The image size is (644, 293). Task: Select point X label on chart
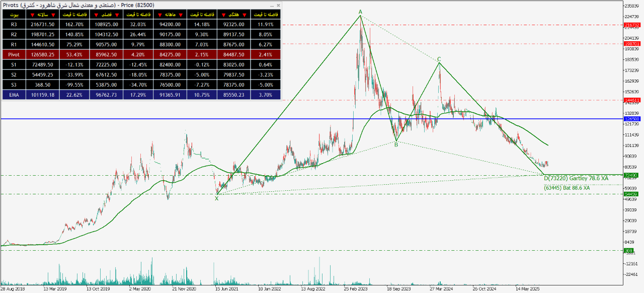217,198
